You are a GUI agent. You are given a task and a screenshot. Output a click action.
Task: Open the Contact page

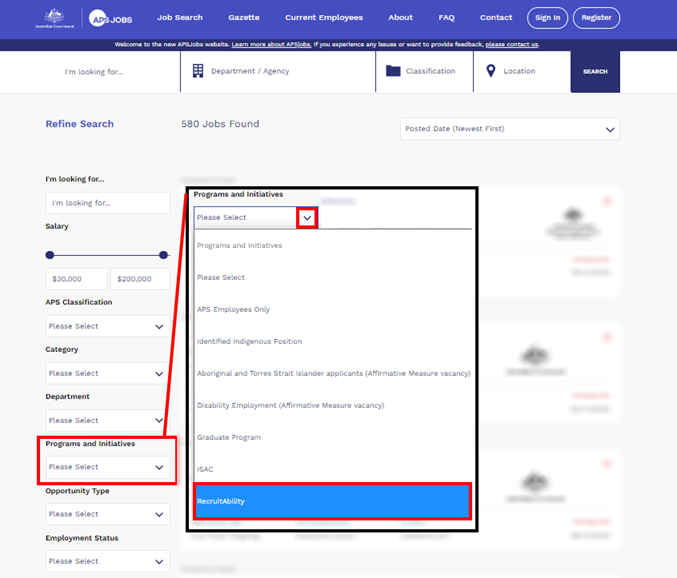click(496, 18)
